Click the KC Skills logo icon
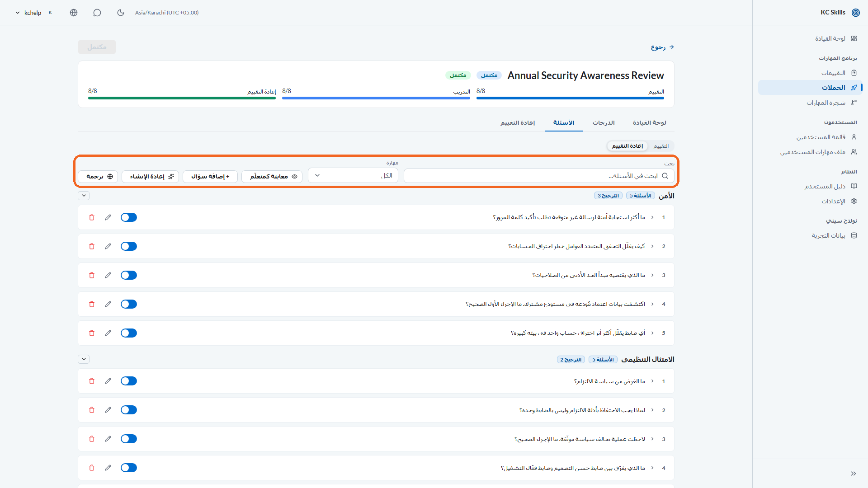This screenshot has height=488, width=868. (x=856, y=13)
